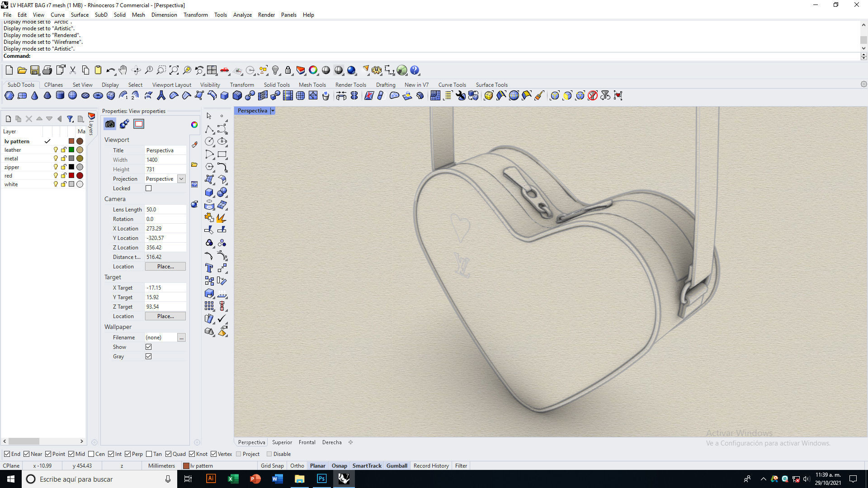Image resolution: width=868 pixels, height=488 pixels.
Task: Click the red layer color swatch
Action: [71, 176]
